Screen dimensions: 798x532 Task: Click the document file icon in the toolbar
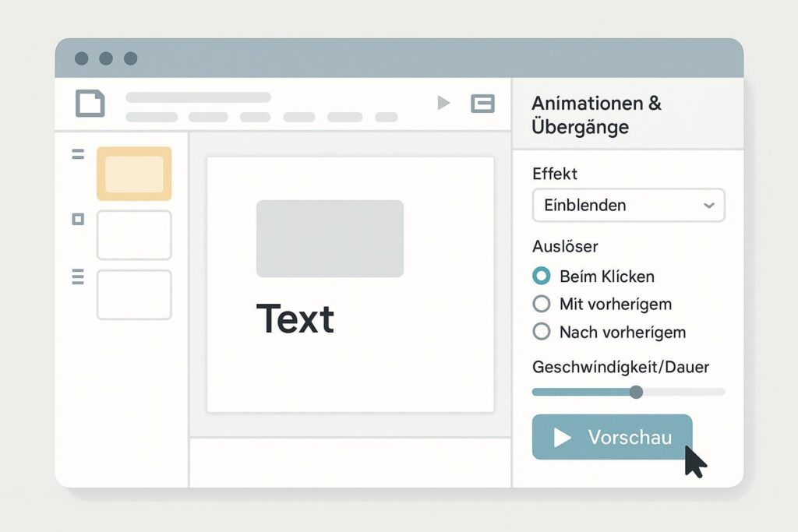click(x=90, y=103)
